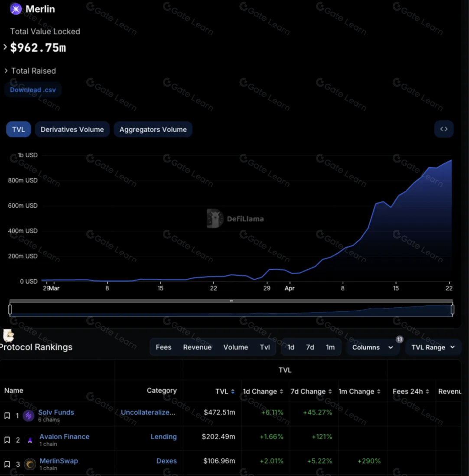The image size is (469, 476).
Task: Click the llama mascot icon above Protocol Rankings
Action: 9,336
